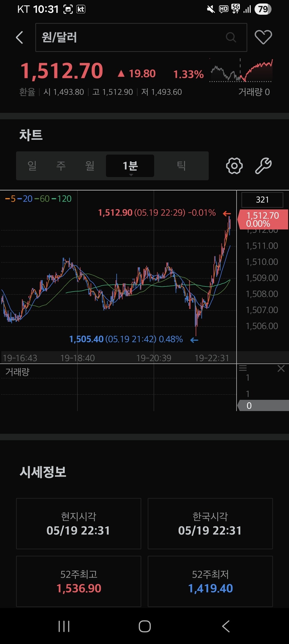289x644 pixels.
Task: Tap the 원/달러 search field
Action: pos(141,37)
